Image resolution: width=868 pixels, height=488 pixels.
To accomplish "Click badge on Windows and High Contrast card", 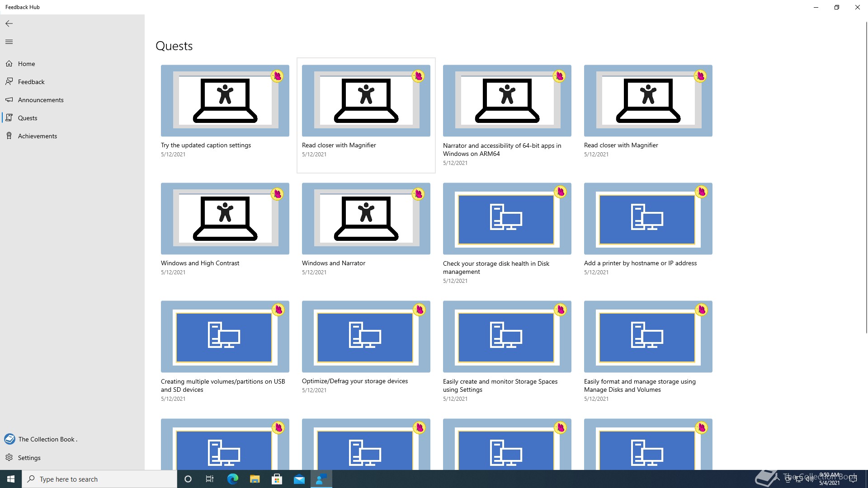I will (277, 194).
